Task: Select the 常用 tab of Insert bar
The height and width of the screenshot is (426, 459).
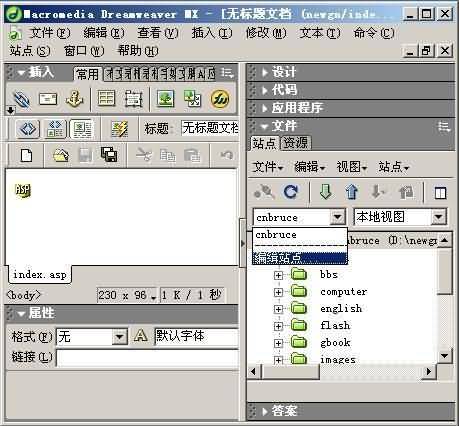Action: (87, 74)
